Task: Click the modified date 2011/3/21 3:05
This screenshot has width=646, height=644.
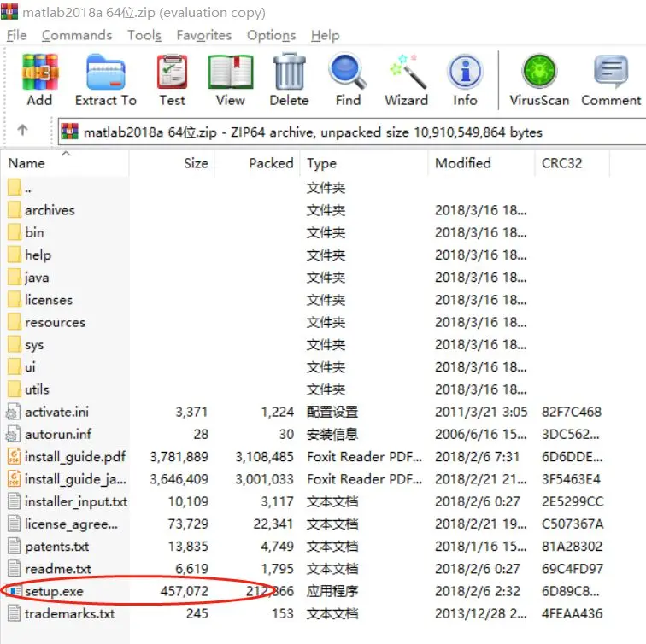Action: click(x=481, y=412)
